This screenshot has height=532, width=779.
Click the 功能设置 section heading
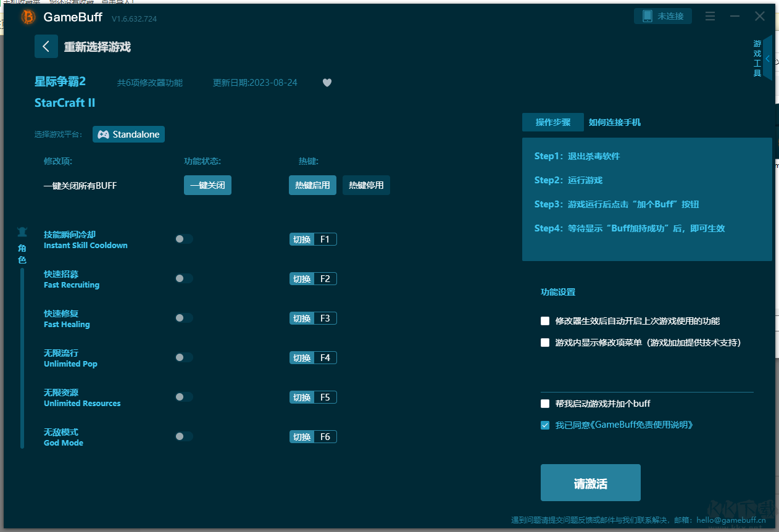pyautogui.click(x=558, y=292)
